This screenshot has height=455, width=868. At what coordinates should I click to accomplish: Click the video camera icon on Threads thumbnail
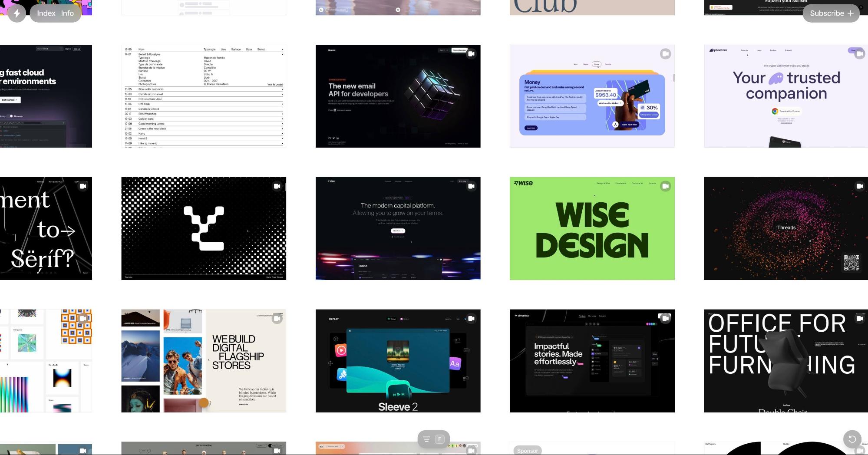pyautogui.click(x=859, y=186)
